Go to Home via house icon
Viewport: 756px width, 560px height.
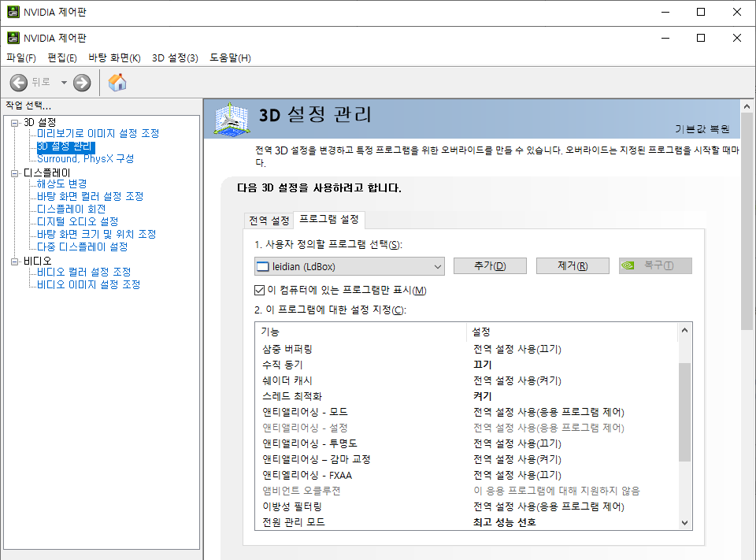point(117,83)
